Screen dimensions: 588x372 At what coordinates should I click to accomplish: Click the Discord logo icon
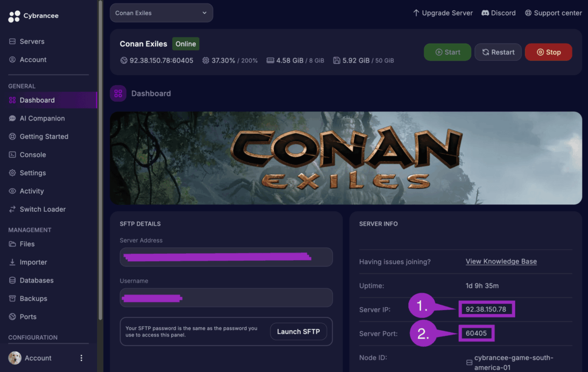[x=485, y=13]
